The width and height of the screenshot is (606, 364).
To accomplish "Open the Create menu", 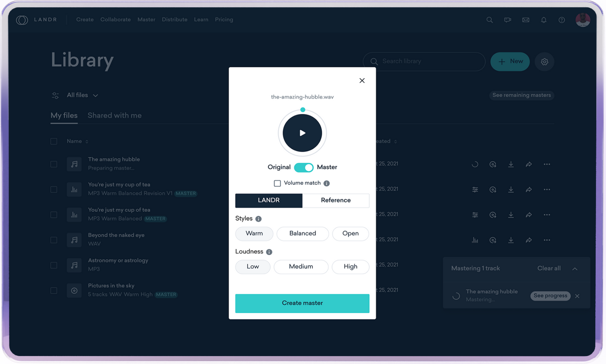I will [85, 20].
